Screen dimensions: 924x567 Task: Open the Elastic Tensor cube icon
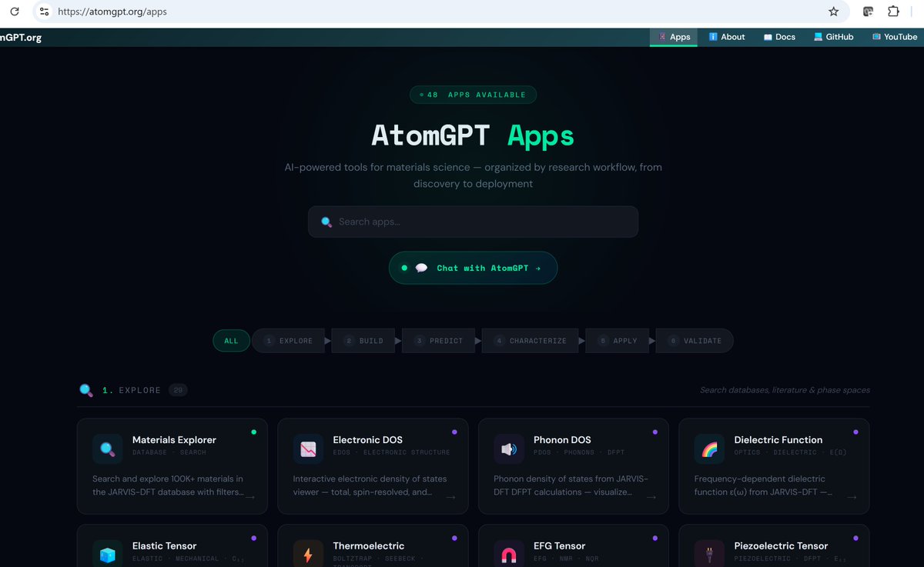[108, 554]
